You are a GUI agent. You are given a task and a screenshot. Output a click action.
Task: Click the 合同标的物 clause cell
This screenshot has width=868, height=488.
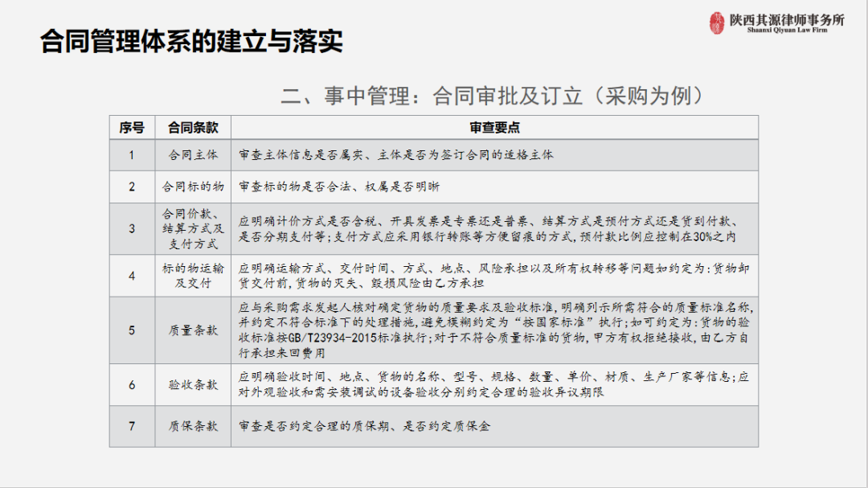[x=193, y=187]
